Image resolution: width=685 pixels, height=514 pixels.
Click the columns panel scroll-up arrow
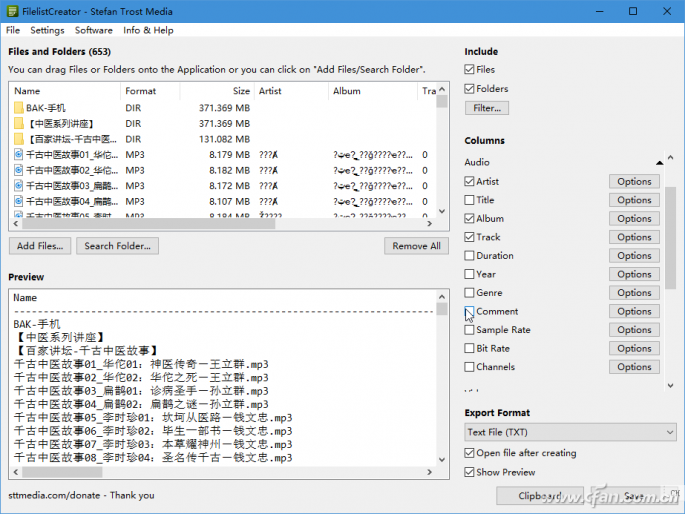670,157
